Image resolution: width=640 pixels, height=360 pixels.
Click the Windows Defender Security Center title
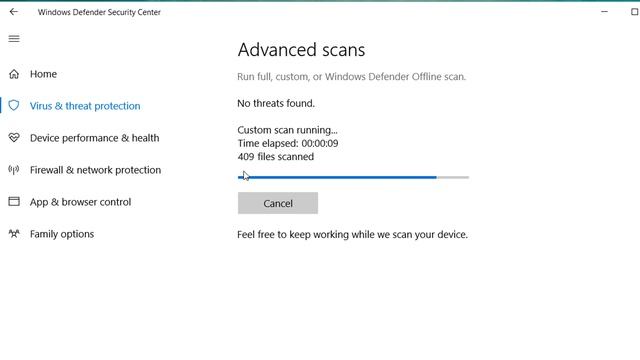click(x=99, y=12)
